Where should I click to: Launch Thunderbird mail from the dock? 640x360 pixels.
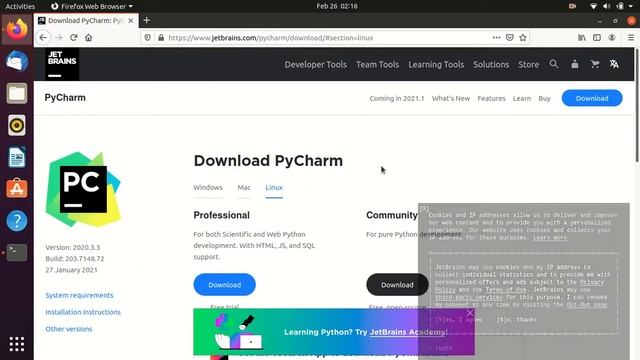click(17, 61)
